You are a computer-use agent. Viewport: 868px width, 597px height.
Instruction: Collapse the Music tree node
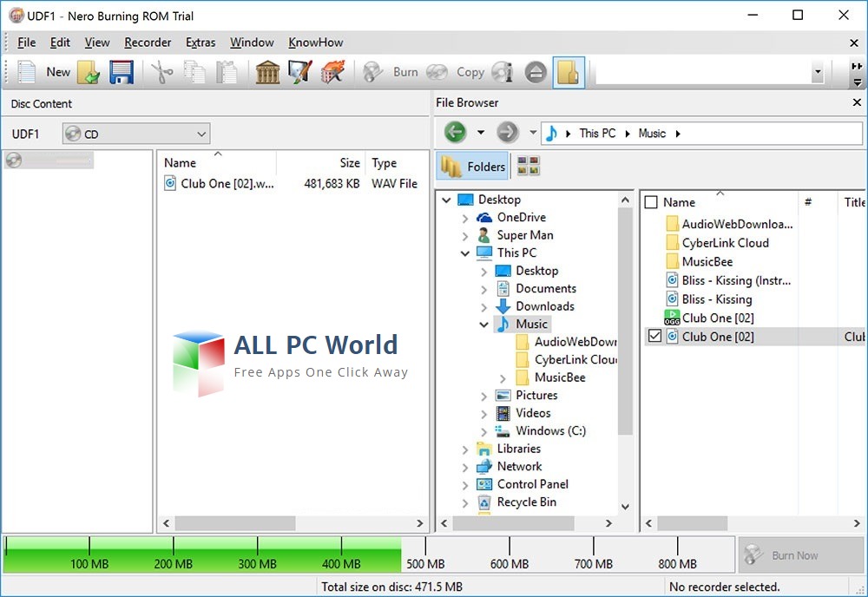click(483, 325)
